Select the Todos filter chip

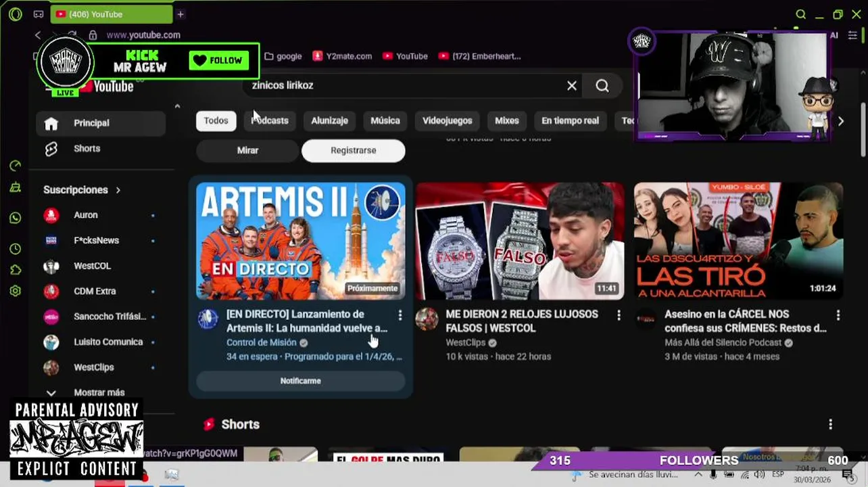[216, 120]
